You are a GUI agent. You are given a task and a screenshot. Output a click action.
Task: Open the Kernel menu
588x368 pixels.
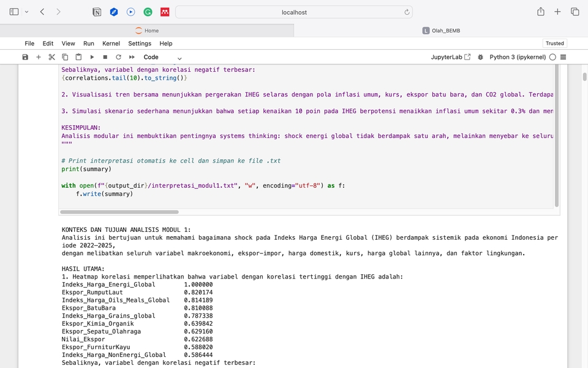coord(111,44)
